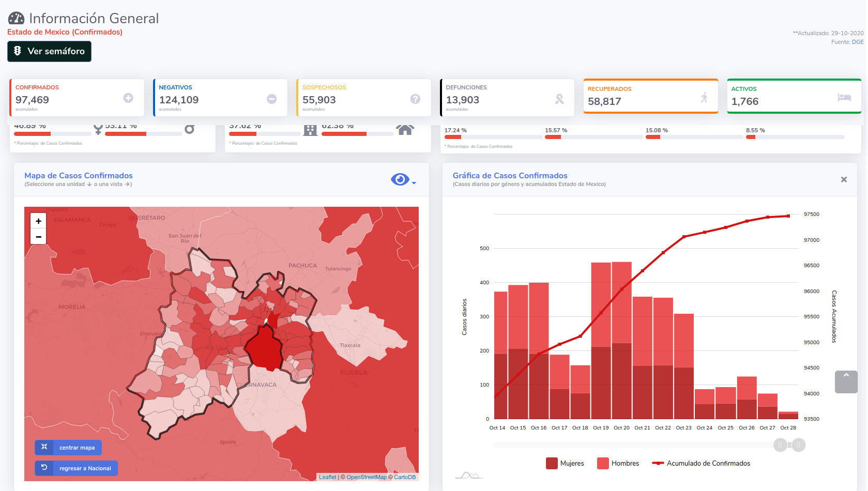Click the Ver semáforo button

click(x=49, y=51)
